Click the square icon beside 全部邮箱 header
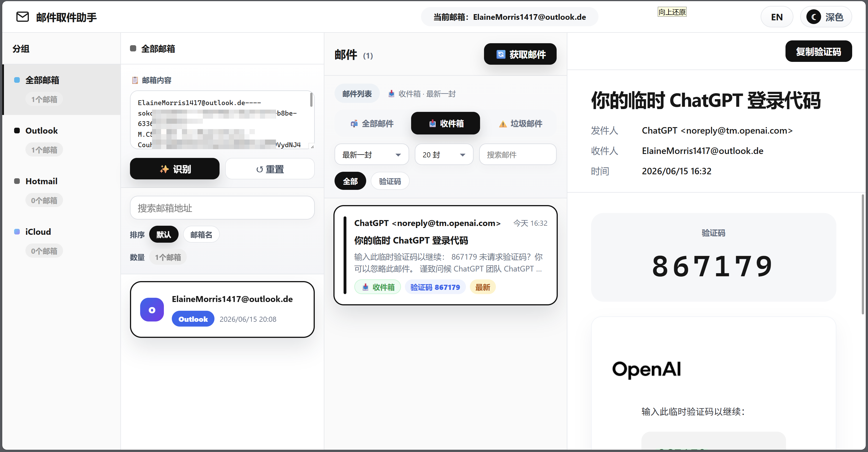This screenshot has width=868, height=452. tap(133, 49)
